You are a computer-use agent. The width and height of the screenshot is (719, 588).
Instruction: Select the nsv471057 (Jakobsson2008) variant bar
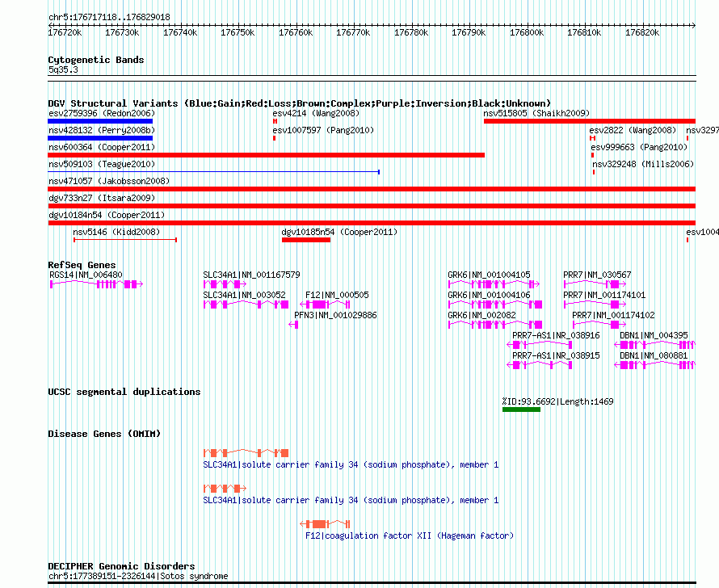point(372,189)
